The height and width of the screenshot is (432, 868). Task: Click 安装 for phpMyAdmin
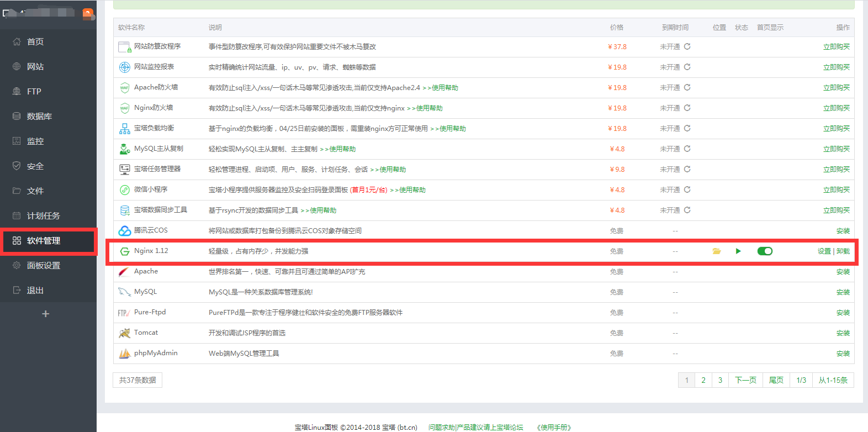click(843, 354)
